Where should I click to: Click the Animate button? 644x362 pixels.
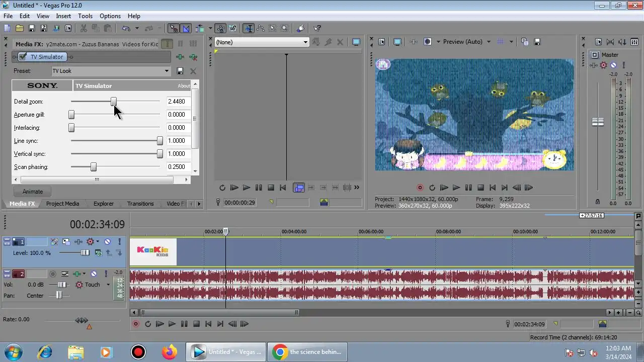point(33,192)
